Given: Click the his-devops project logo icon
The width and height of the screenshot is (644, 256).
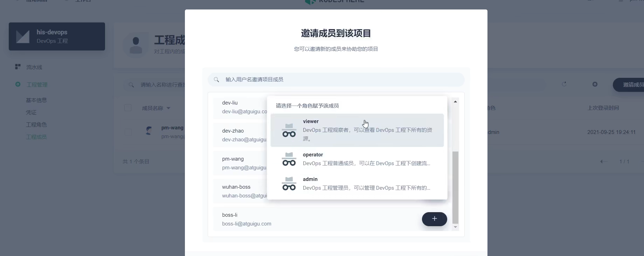Looking at the screenshot, I should [23, 36].
